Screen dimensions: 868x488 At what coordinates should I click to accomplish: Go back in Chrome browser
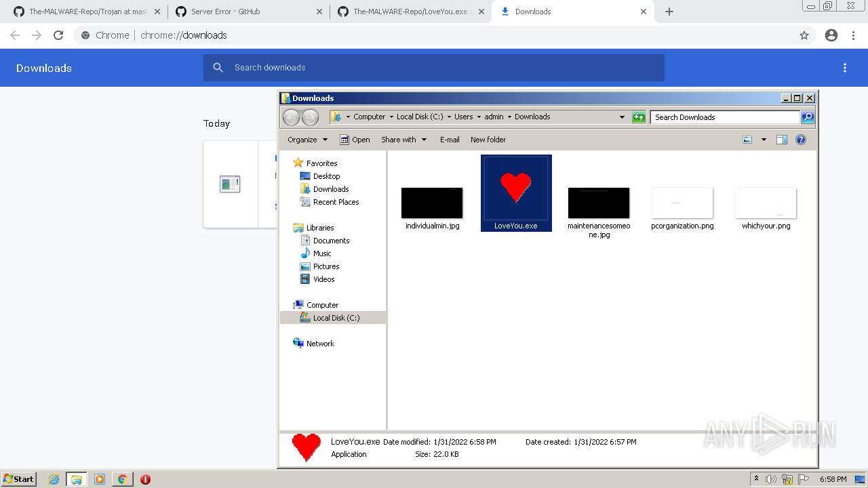pos(15,35)
